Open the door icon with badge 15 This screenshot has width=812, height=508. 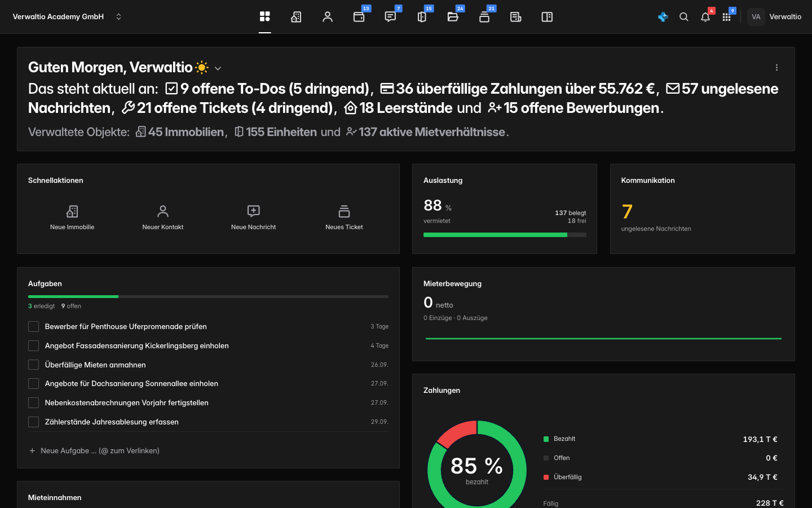[x=422, y=17]
